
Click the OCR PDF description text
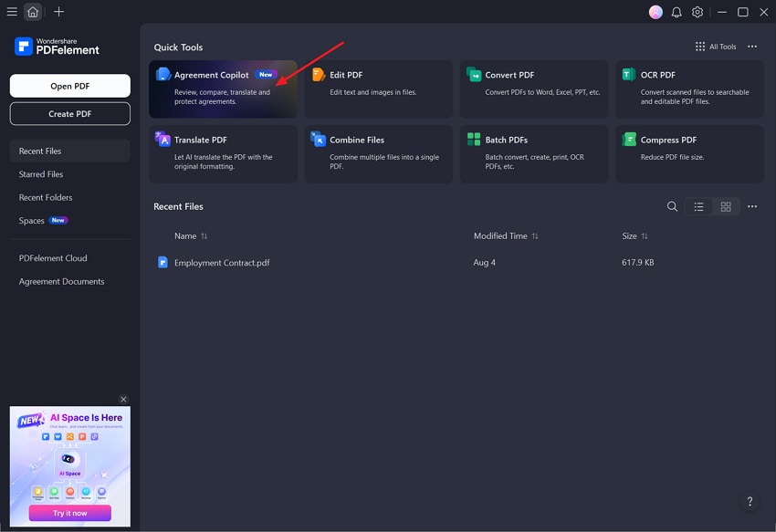(695, 97)
